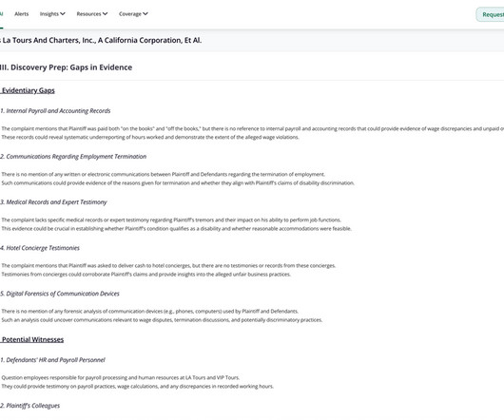Click the Resources chevron arrow icon

105,14
